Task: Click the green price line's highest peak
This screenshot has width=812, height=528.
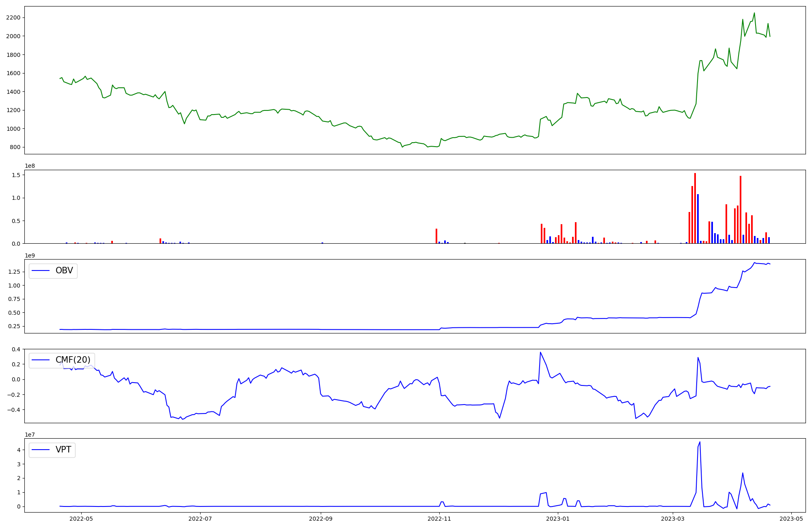Action: coord(754,13)
